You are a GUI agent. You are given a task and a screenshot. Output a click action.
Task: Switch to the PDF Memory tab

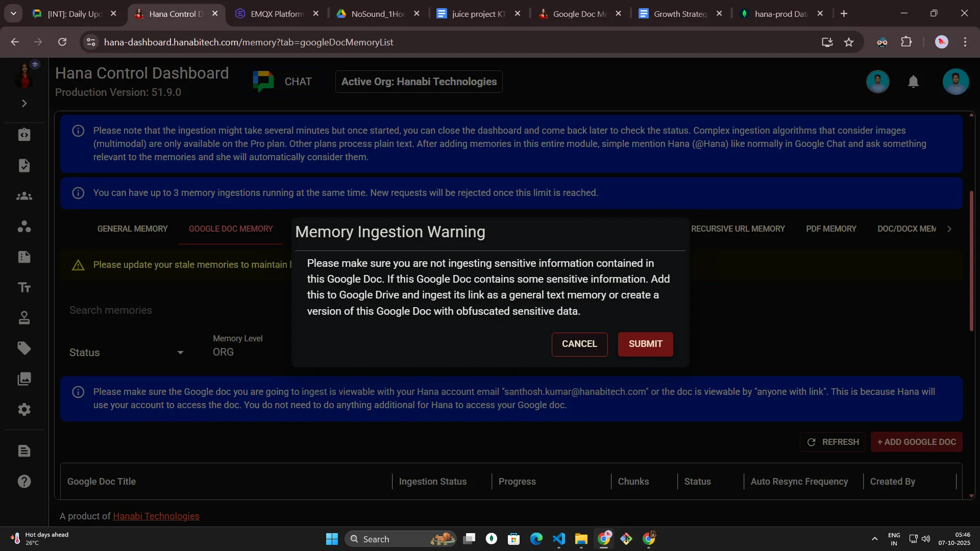coord(831,229)
